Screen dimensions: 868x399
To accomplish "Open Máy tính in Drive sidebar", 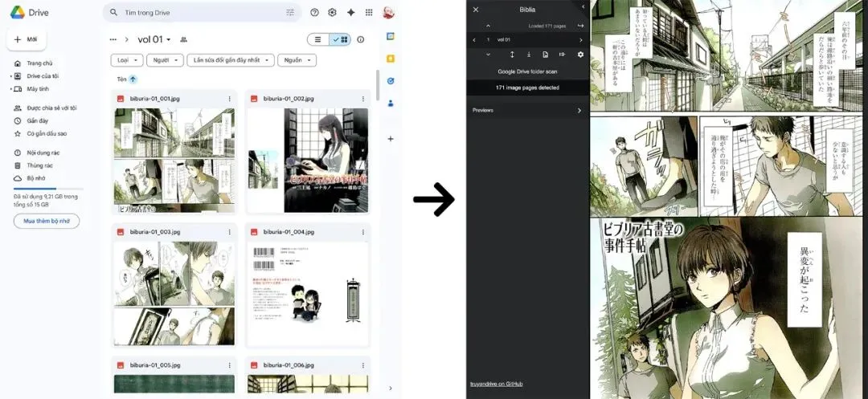I will coord(38,88).
